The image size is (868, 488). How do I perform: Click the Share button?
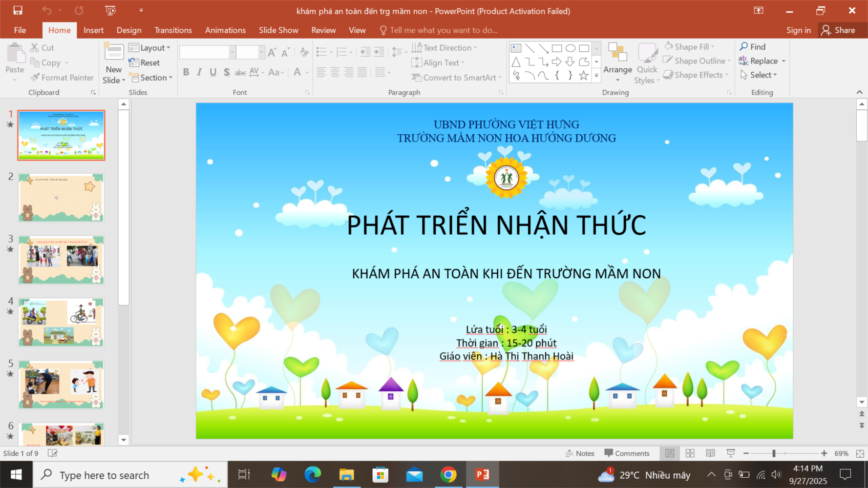[x=838, y=30]
